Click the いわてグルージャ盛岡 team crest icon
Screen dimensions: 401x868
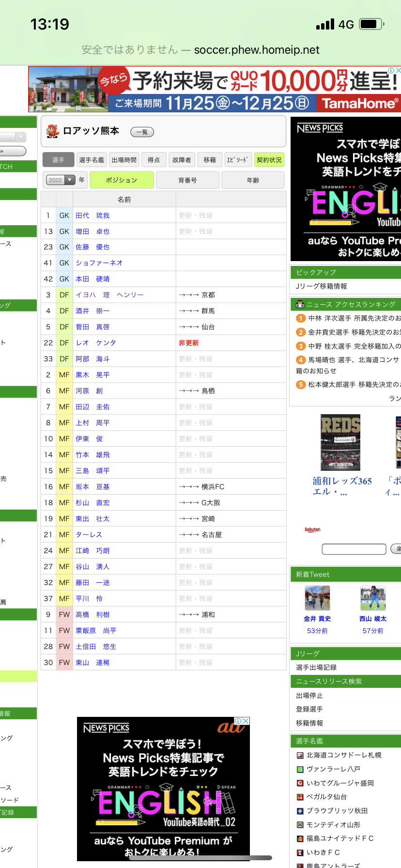tap(300, 783)
